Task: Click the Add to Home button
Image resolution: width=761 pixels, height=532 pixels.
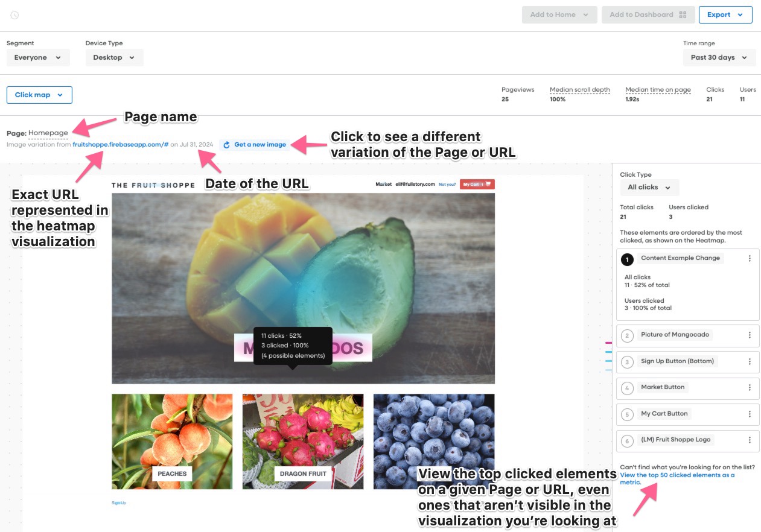Action: pos(559,15)
